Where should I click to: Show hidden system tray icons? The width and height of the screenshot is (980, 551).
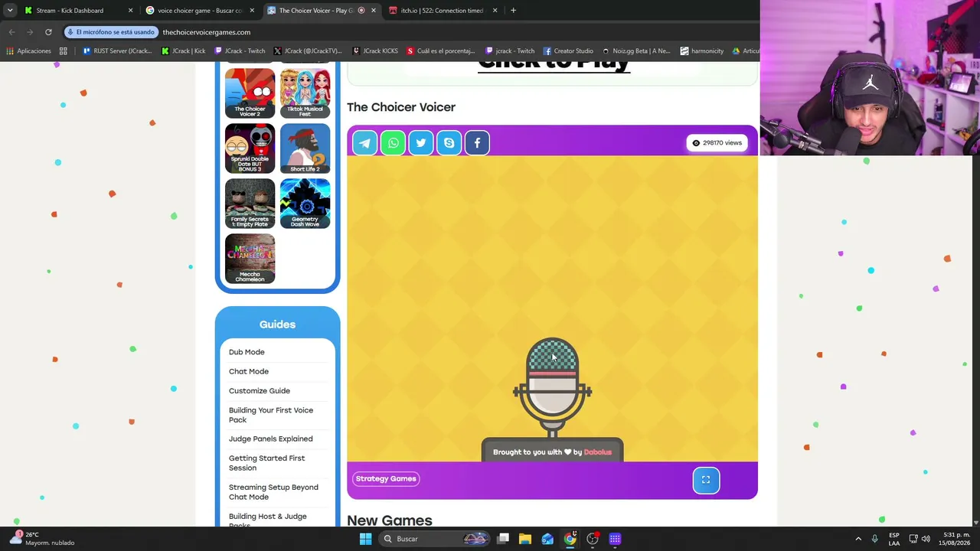point(858,539)
